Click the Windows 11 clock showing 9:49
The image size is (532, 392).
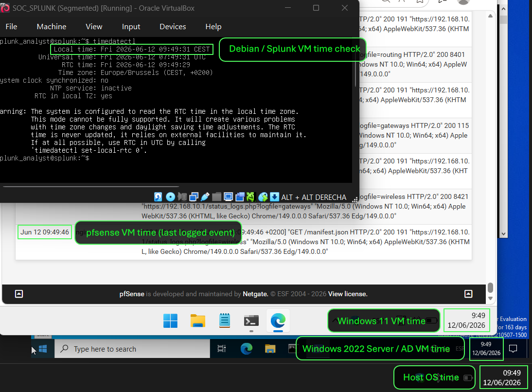466,321
